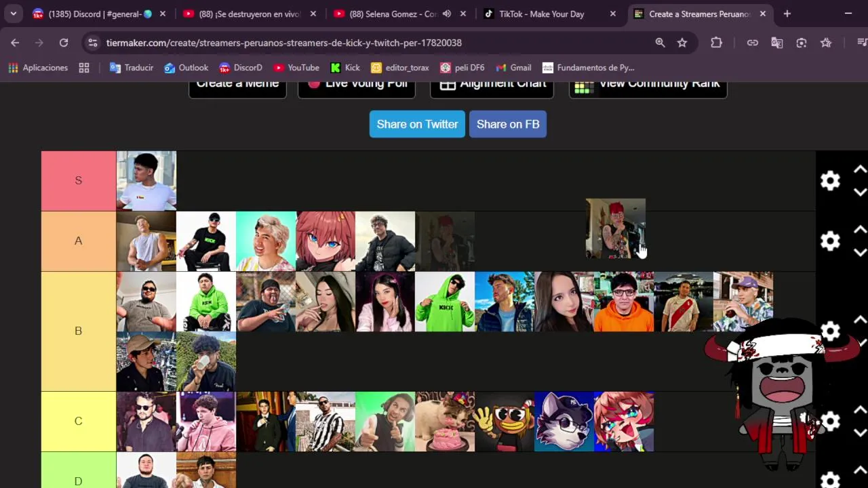Select the orange hoodie streamer in tier B
The image size is (868, 488).
(624, 302)
